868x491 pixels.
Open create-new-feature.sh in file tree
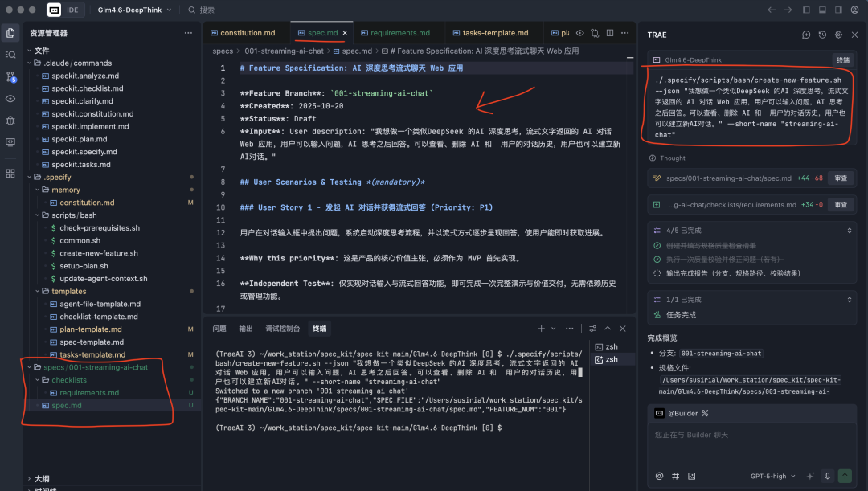click(99, 253)
